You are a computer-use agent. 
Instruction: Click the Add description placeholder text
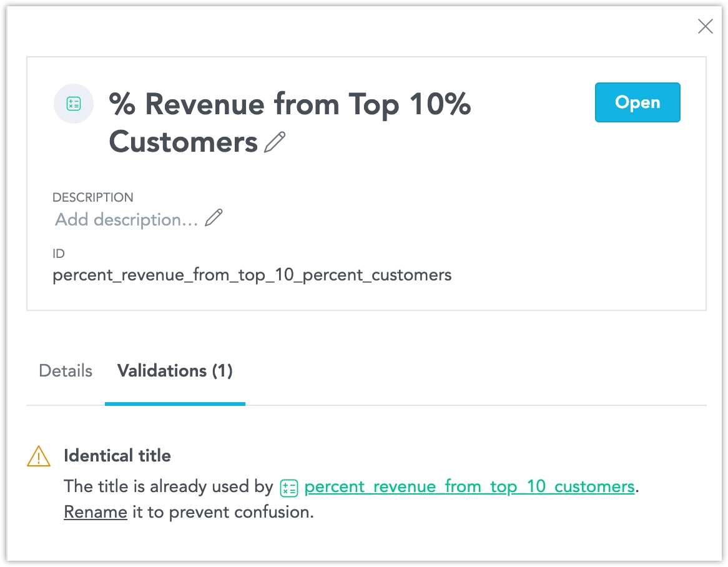(127, 220)
